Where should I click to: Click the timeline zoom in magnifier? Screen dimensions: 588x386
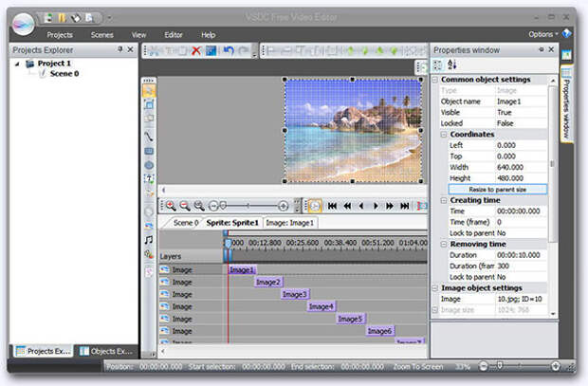(170, 205)
